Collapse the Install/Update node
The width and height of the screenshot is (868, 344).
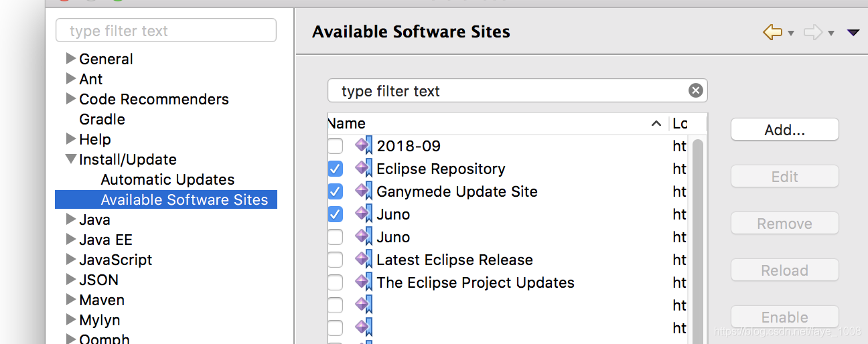tap(71, 159)
